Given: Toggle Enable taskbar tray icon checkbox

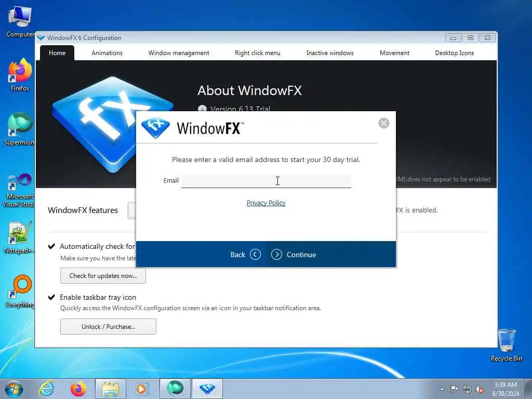Looking at the screenshot, I should (51, 297).
